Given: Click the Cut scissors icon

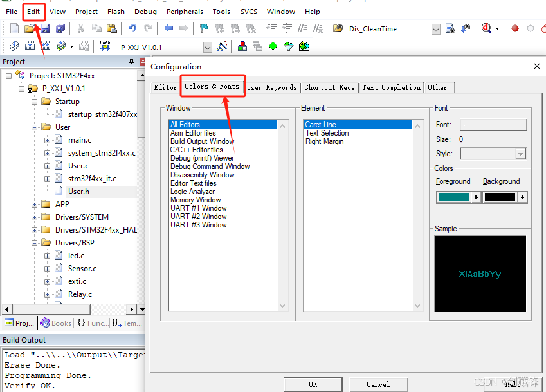Looking at the screenshot, I should (80, 28).
